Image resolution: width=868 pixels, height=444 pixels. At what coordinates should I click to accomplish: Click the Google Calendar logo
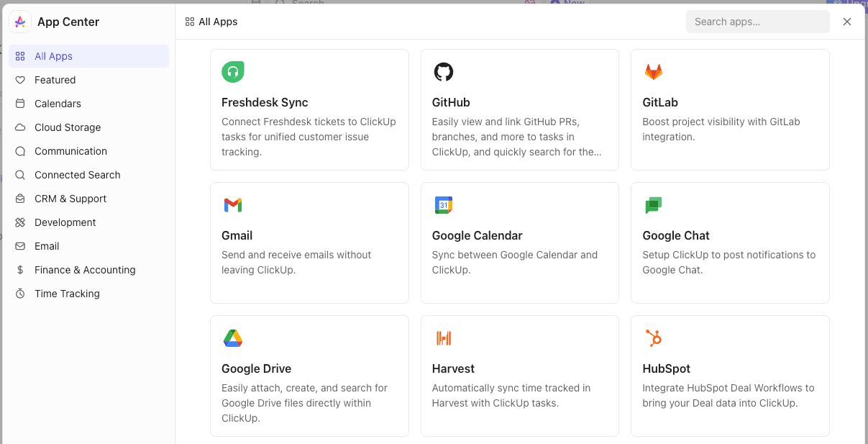tap(444, 205)
